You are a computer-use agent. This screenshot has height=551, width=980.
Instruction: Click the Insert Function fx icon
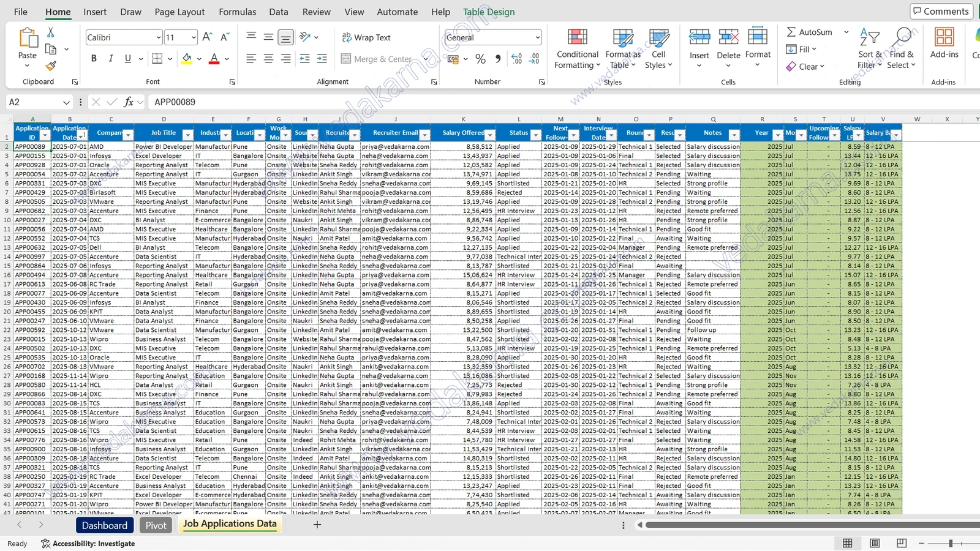point(129,102)
